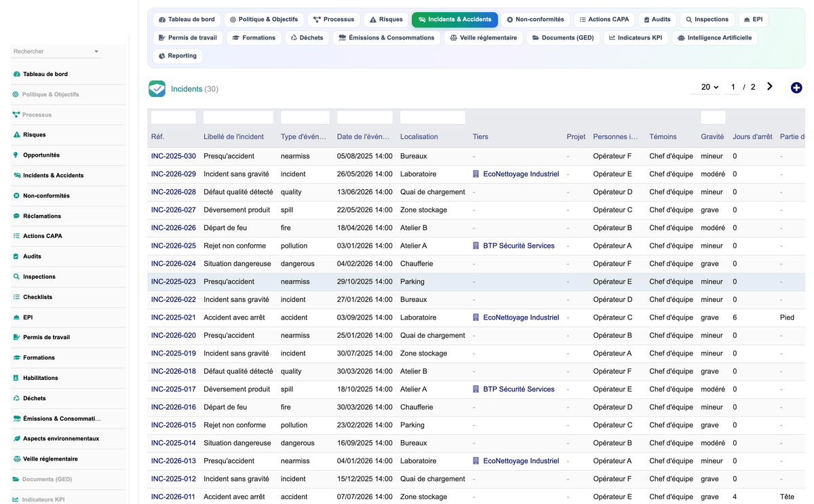The height and width of the screenshot is (504, 814).
Task: Click the Veille réglementaire scales icon in sidebar
Action: pyautogui.click(x=16, y=459)
